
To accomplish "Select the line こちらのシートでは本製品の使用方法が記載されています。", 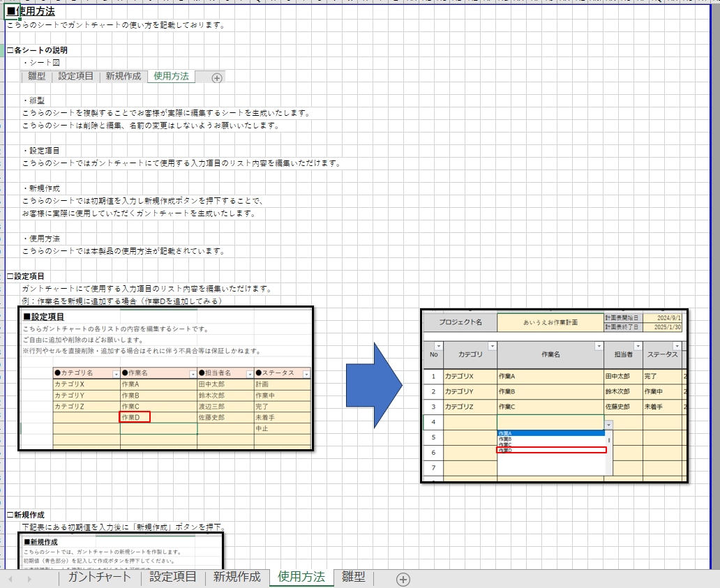I will (124, 251).
